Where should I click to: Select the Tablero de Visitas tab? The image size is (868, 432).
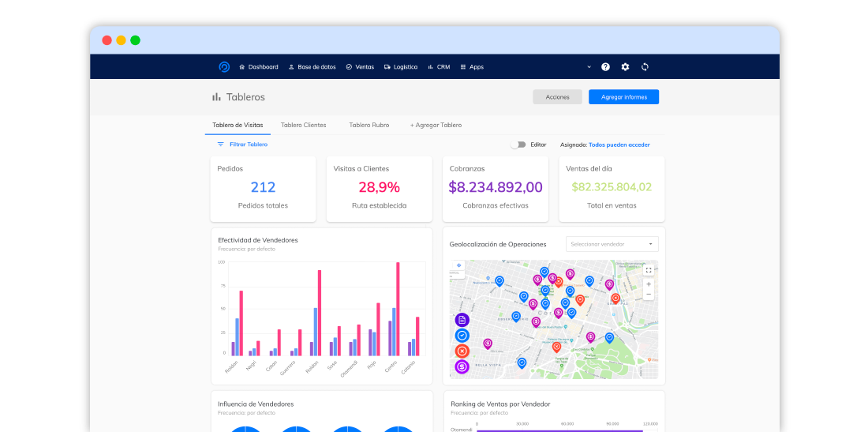(x=238, y=125)
